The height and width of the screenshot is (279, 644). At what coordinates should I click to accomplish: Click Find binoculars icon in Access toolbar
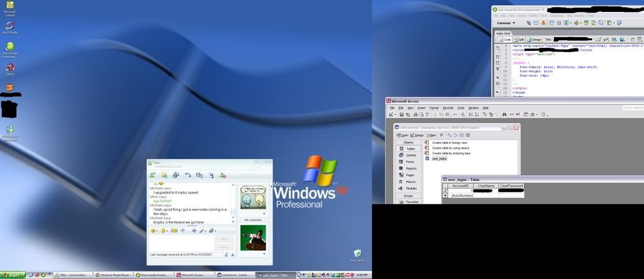[504, 114]
